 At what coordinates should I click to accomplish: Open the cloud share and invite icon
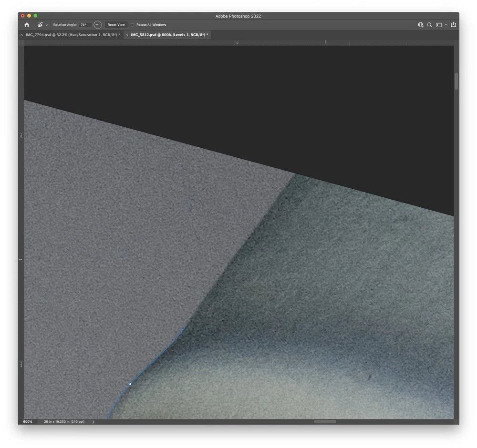pyautogui.click(x=420, y=25)
